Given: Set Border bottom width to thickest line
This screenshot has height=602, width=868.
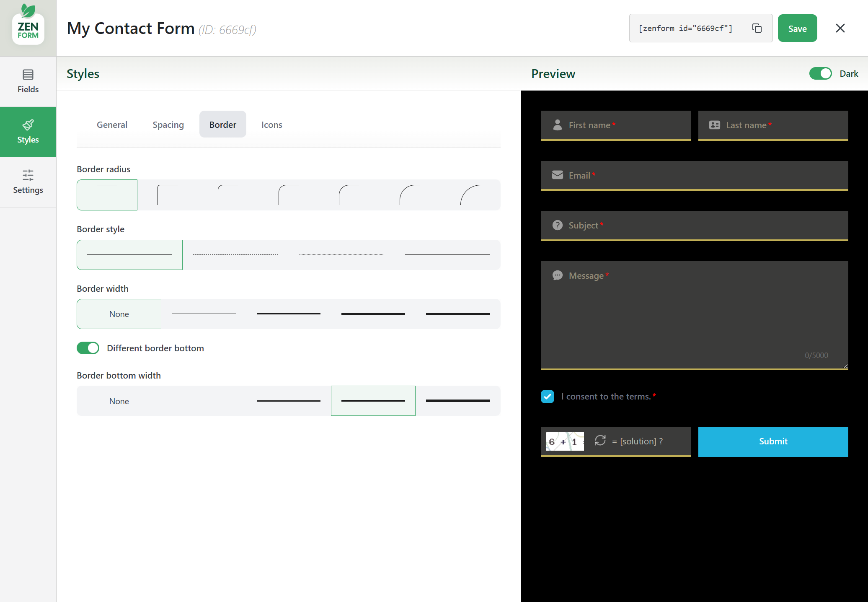Looking at the screenshot, I should pos(458,401).
